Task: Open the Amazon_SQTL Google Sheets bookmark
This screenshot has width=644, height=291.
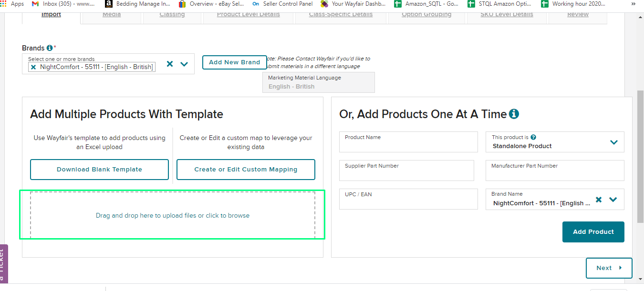Action: click(426, 4)
